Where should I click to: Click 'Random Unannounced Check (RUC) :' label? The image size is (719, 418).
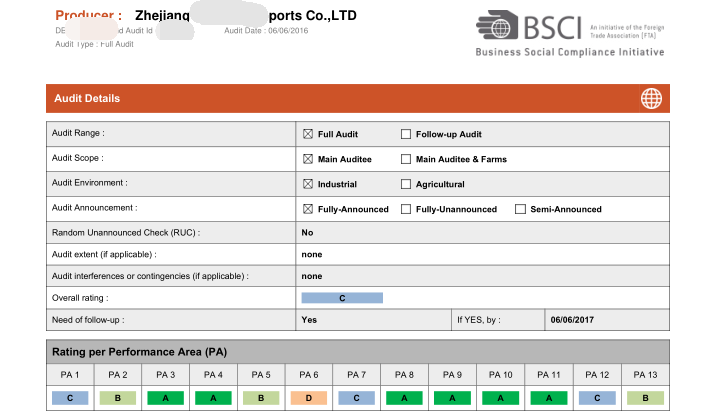click(126, 232)
